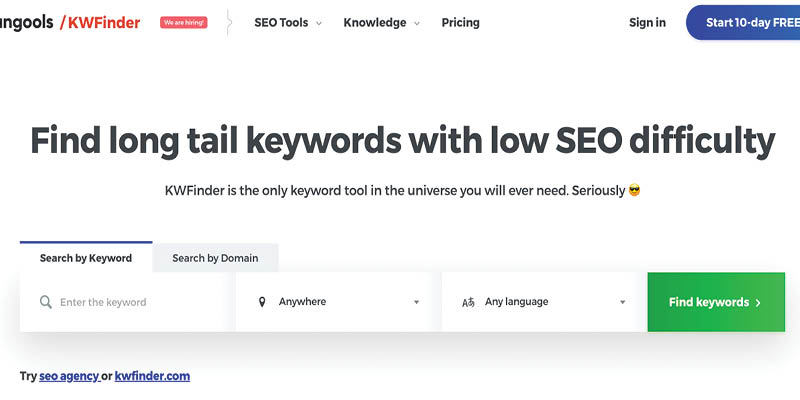Click the KWFinder logo
Screen dimensions: 800x400
pos(100,22)
